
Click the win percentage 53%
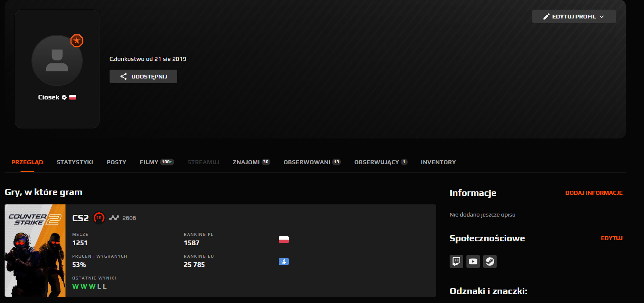pos(79,265)
